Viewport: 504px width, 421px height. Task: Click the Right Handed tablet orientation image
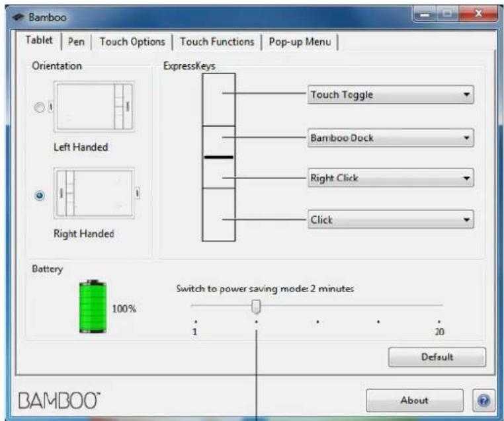pyautogui.click(x=94, y=194)
